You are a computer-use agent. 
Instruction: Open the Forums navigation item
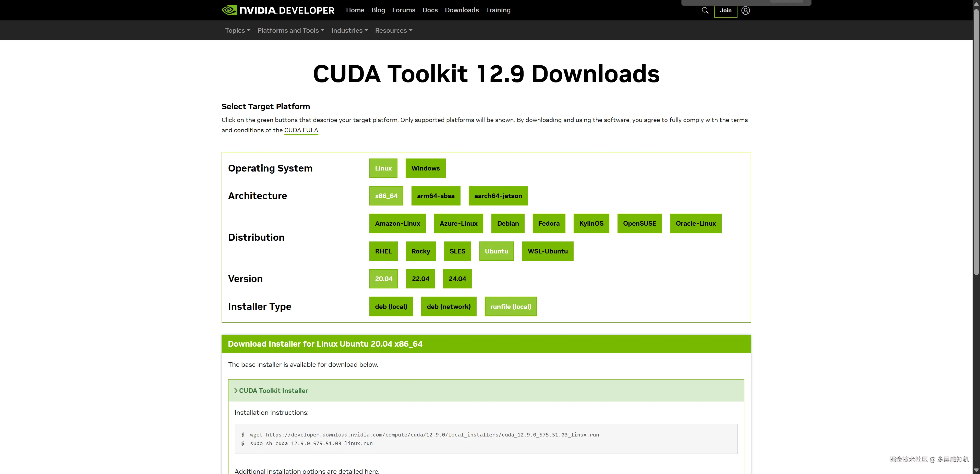point(404,10)
